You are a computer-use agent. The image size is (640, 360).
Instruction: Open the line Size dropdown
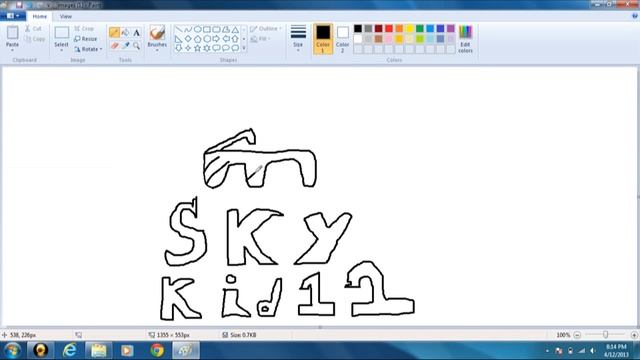pos(298,39)
